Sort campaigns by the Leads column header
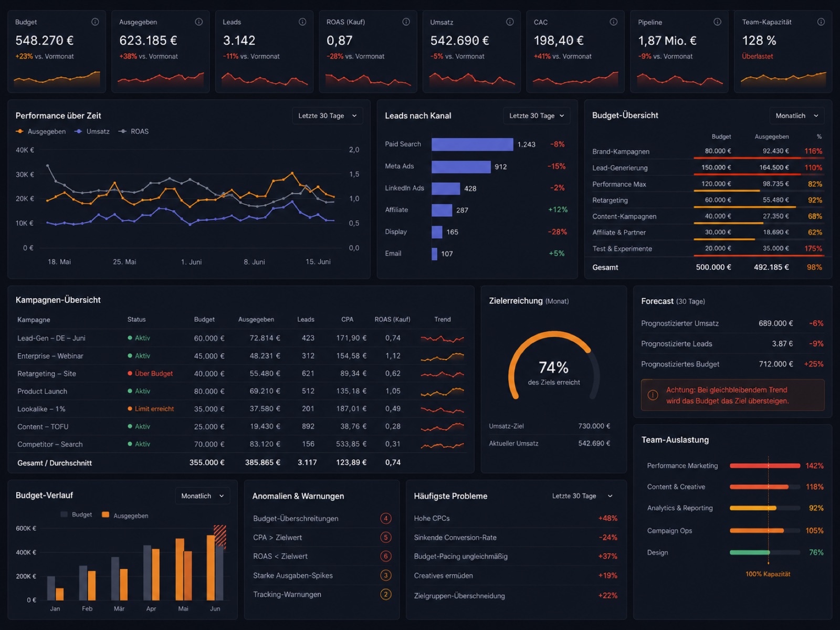840x630 pixels. (306, 319)
